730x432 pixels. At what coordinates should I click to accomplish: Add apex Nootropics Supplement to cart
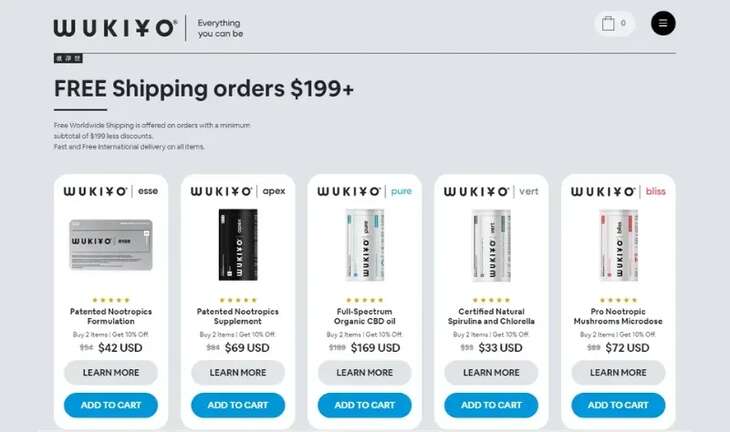pyautogui.click(x=238, y=405)
